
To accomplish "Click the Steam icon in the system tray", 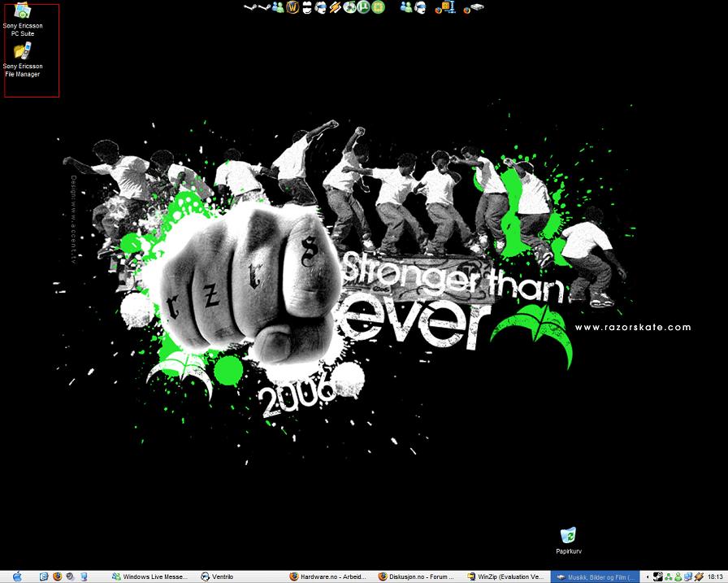I will 658,576.
